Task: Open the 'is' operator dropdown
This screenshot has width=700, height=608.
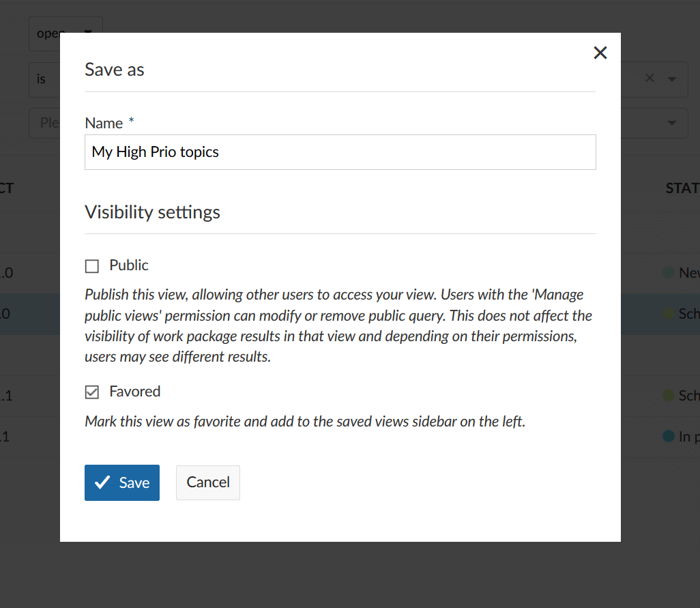Action: coord(44,79)
